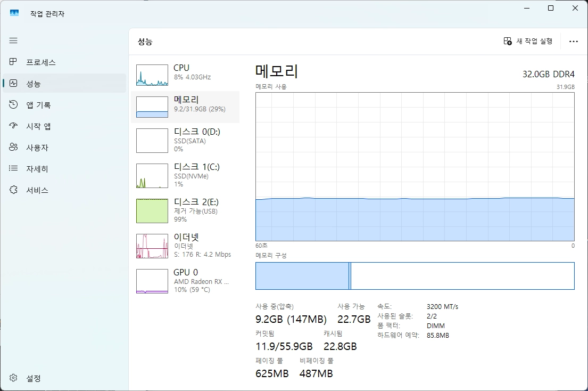The image size is (588, 391).
Task: Click the 625MB paged pool value
Action: (272, 373)
